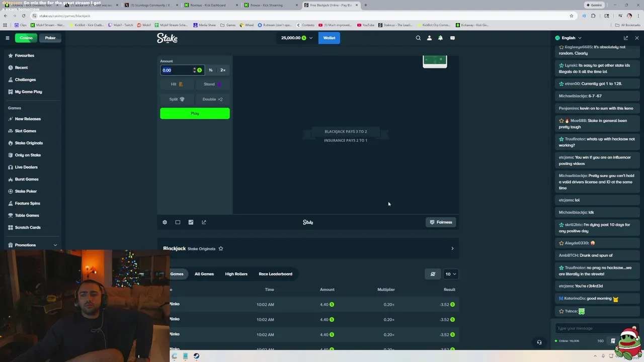Switch to Race Leaderboard tab
644x362 pixels.
coord(275,274)
